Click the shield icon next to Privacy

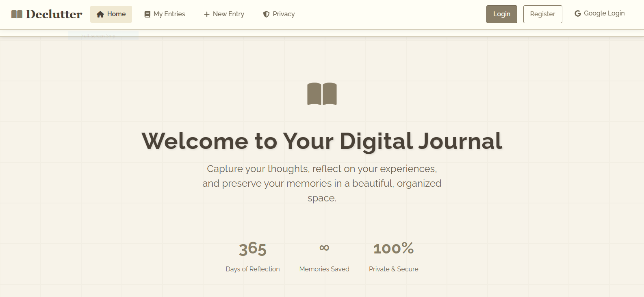pyautogui.click(x=265, y=14)
